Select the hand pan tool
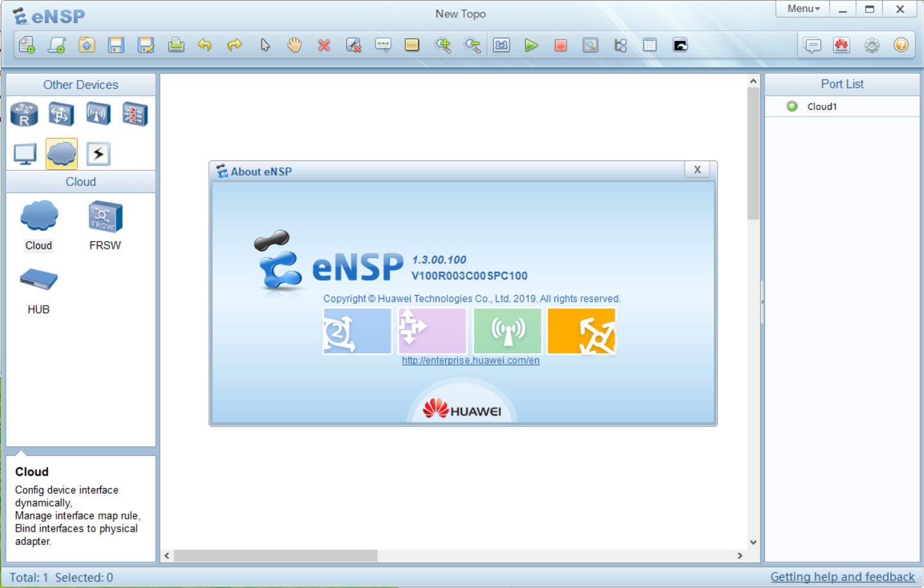The height and width of the screenshot is (588, 924). pyautogui.click(x=295, y=45)
